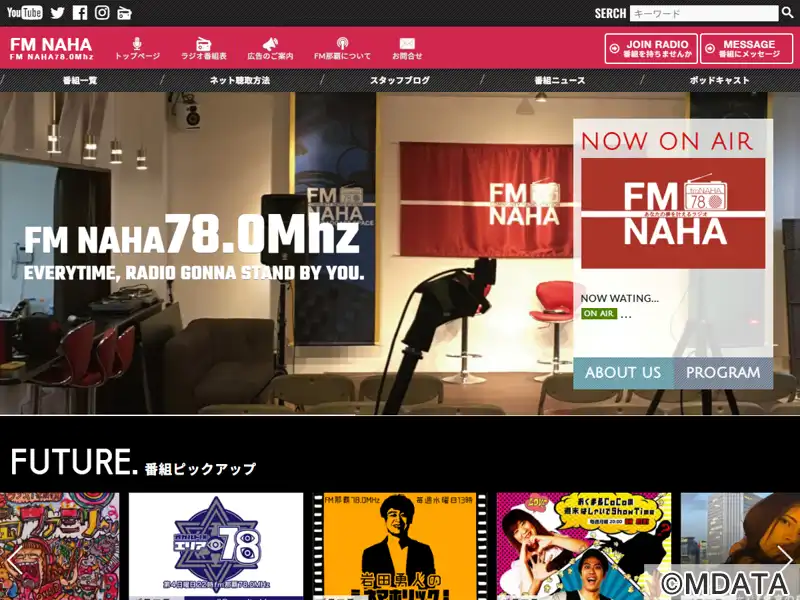Click the MESSAGE button
Image resolution: width=800 pixels, height=600 pixels.
pyautogui.click(x=746, y=48)
